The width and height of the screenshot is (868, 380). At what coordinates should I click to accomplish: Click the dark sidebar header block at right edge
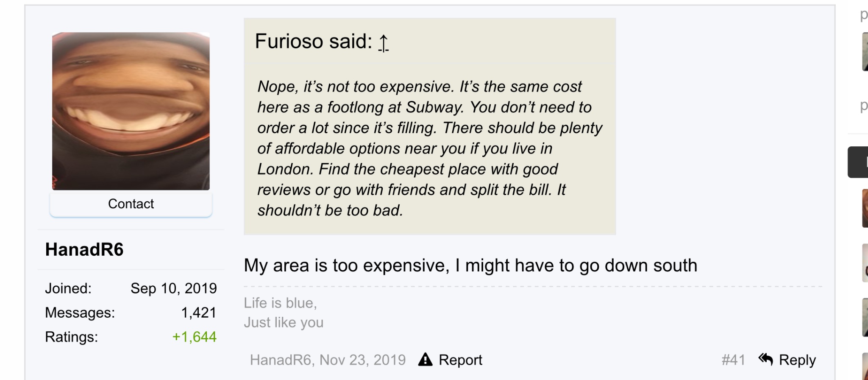point(858,162)
